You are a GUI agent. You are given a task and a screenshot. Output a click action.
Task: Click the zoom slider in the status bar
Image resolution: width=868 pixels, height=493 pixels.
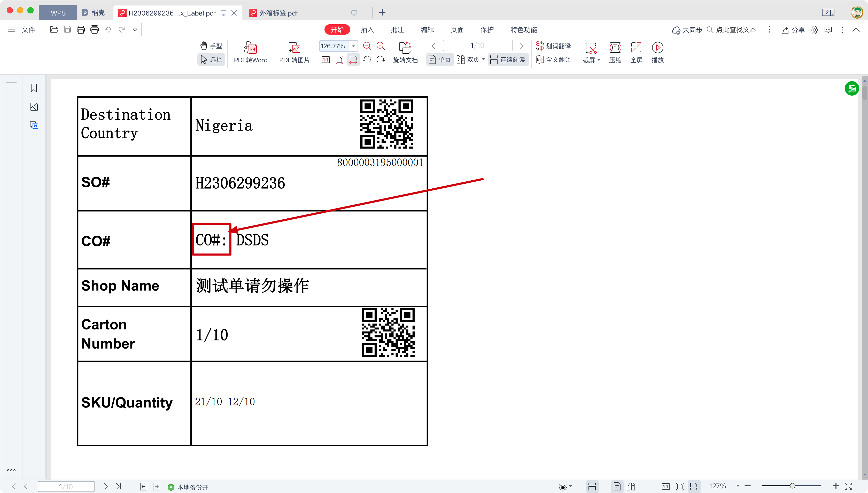tap(792, 486)
